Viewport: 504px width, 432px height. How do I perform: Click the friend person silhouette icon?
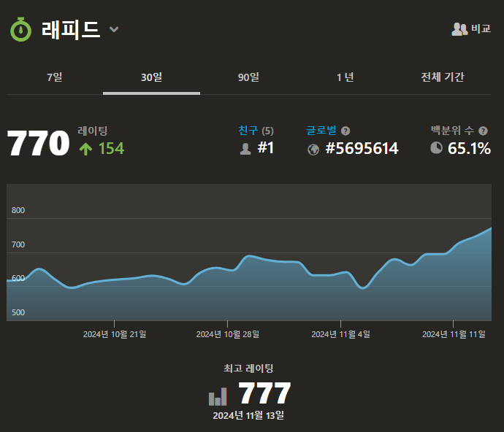coord(245,149)
